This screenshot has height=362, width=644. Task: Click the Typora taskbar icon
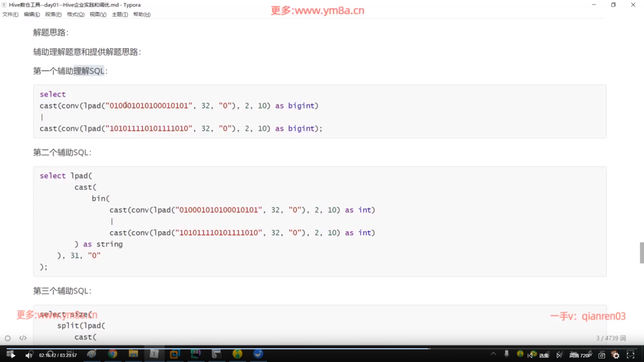click(x=154, y=354)
